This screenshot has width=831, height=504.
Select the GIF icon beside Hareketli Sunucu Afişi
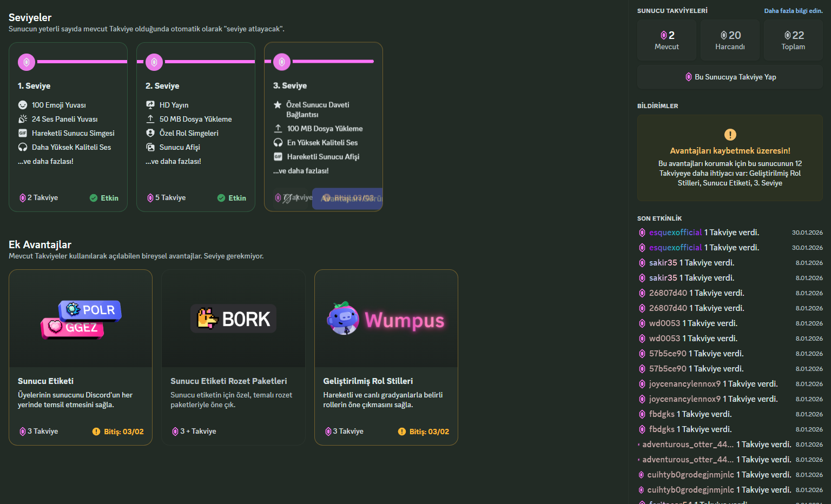(278, 157)
